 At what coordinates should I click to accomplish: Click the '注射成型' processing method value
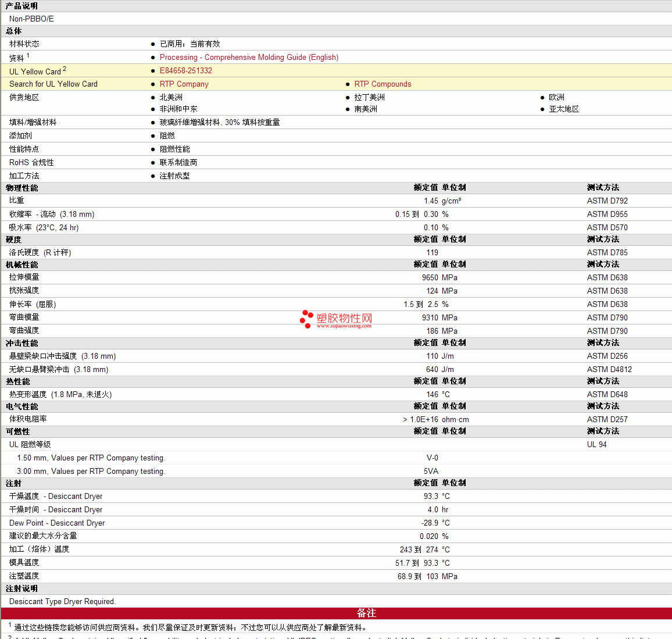175,175
